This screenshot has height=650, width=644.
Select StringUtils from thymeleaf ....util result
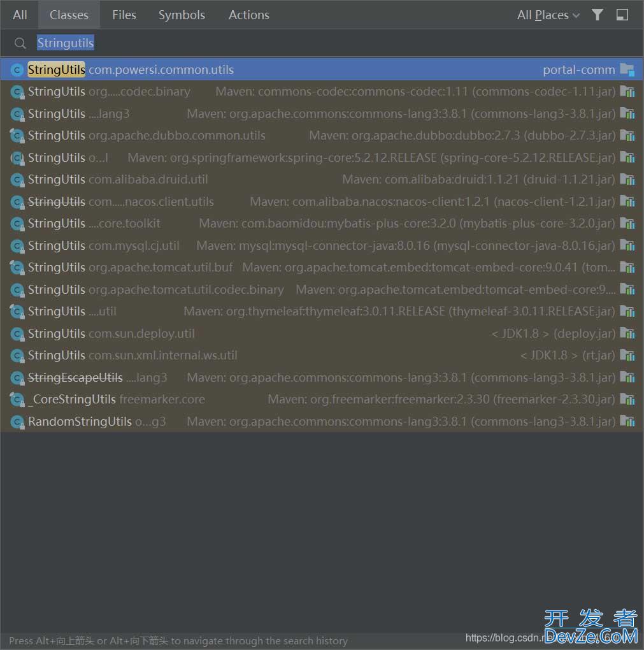pyautogui.click(x=322, y=312)
